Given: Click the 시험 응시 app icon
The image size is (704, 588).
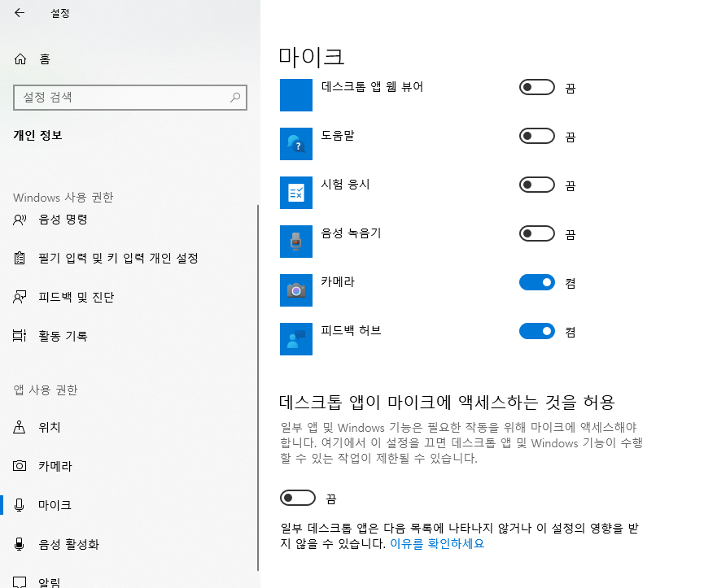Looking at the screenshot, I should point(296,193).
